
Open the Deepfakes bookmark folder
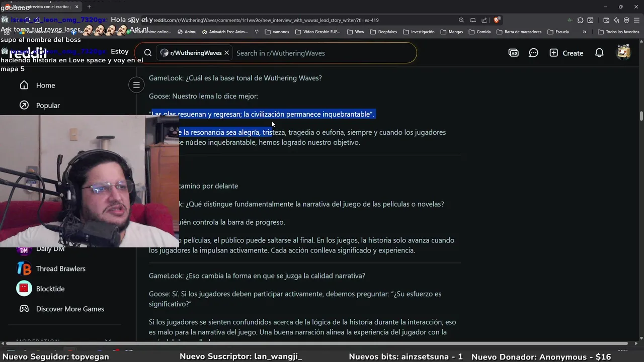383,32
